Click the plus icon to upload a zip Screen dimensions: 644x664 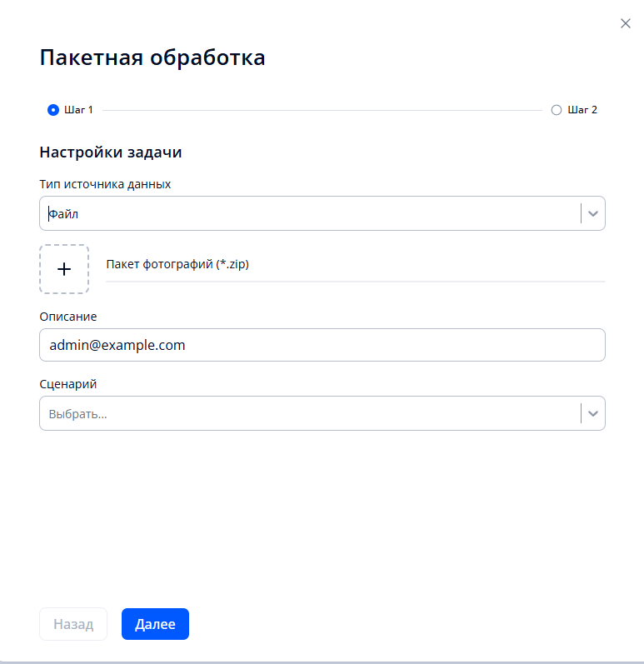pyautogui.click(x=64, y=269)
